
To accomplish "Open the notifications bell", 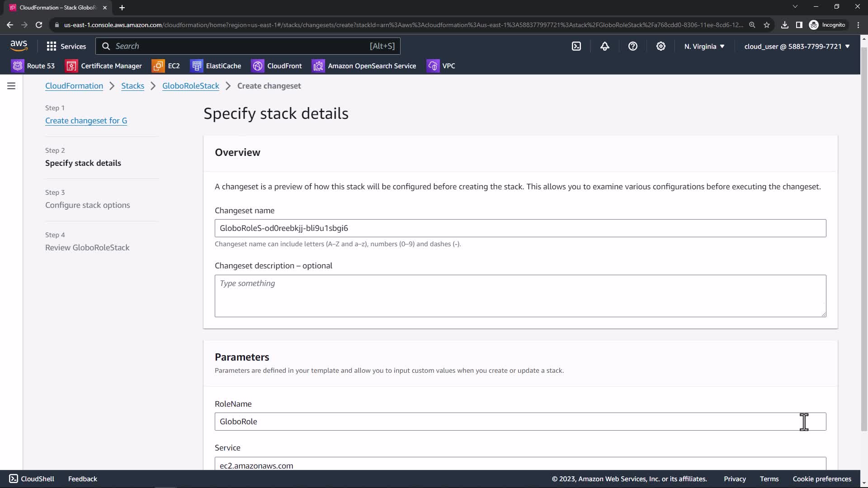I will [x=604, y=46].
